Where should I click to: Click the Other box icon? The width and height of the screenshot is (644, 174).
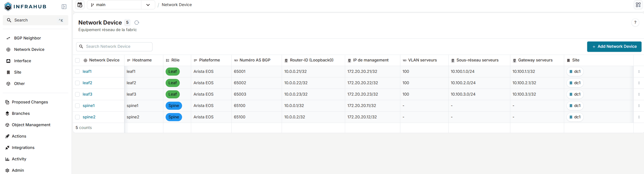click(8, 84)
